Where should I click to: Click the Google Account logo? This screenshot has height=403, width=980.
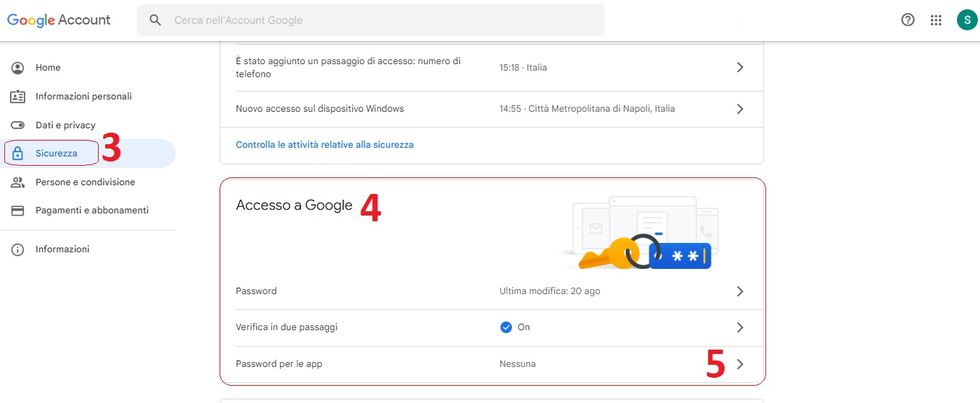[59, 20]
